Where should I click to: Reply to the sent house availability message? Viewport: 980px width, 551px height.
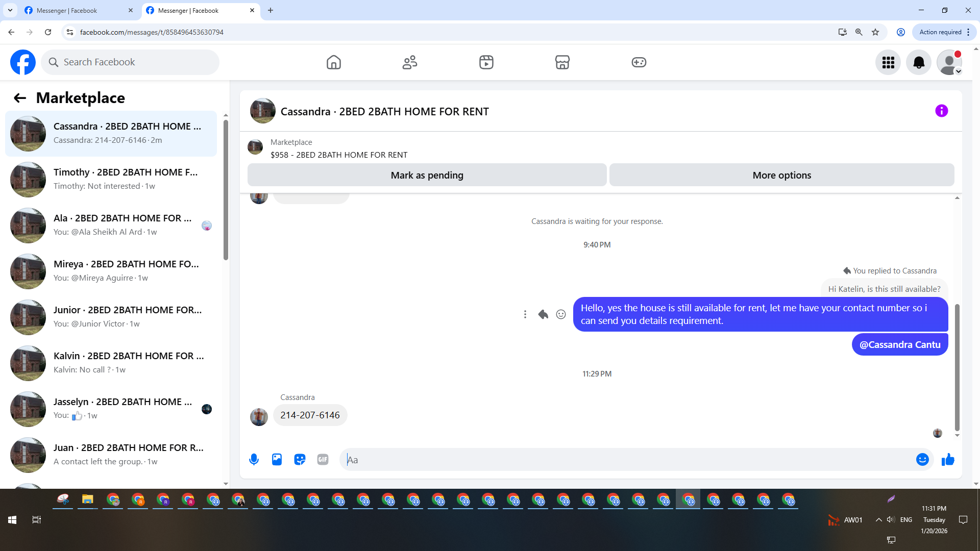tap(543, 314)
